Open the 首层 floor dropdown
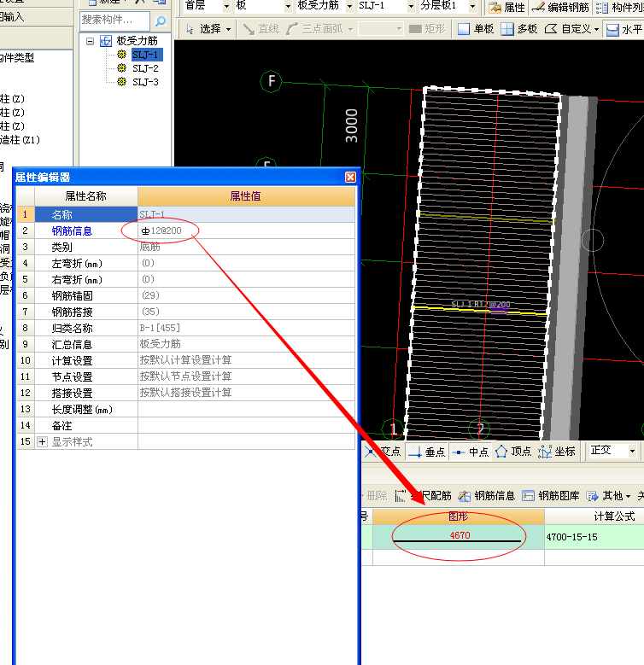Viewport: 644px width, 665px height. pos(226,6)
